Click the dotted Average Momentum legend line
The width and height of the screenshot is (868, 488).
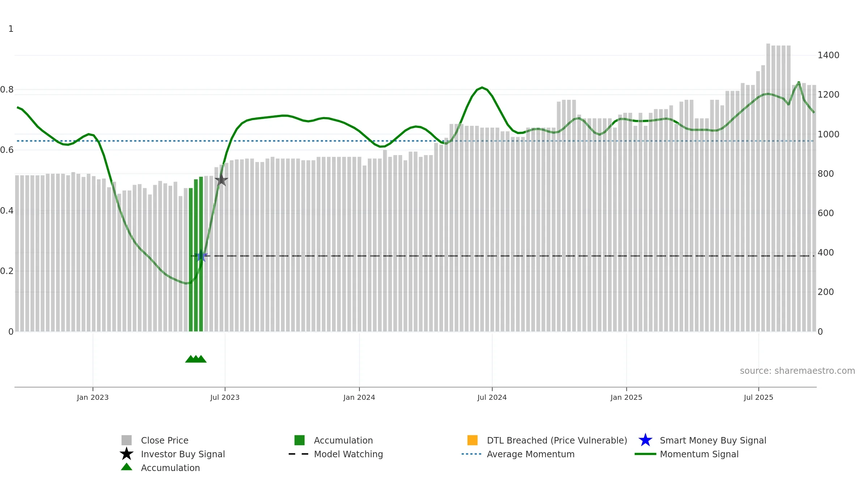tap(472, 454)
